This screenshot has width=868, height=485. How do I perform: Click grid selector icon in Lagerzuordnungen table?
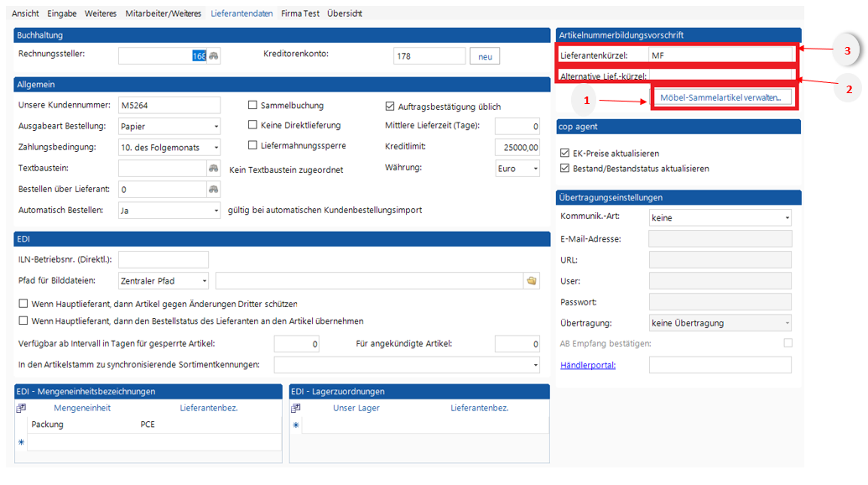[x=295, y=408]
